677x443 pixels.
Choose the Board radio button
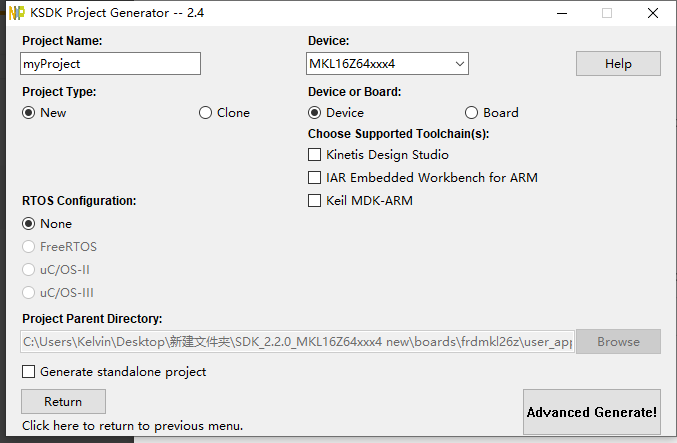point(472,113)
